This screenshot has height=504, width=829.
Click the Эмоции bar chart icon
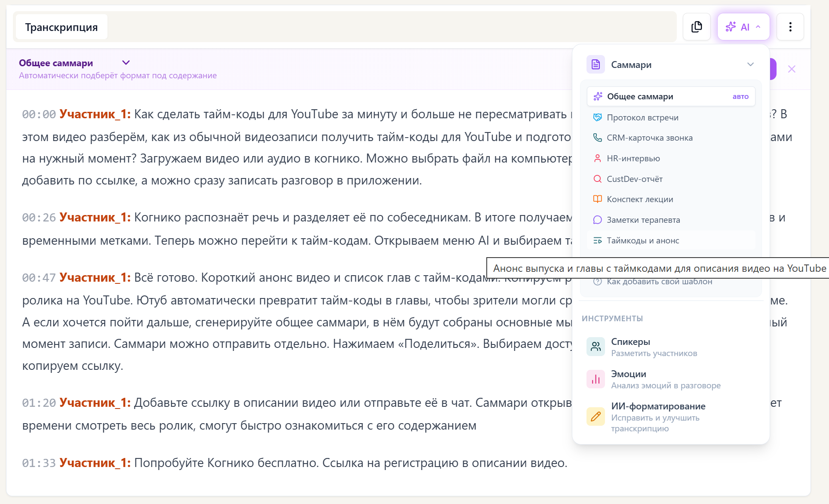[596, 379]
